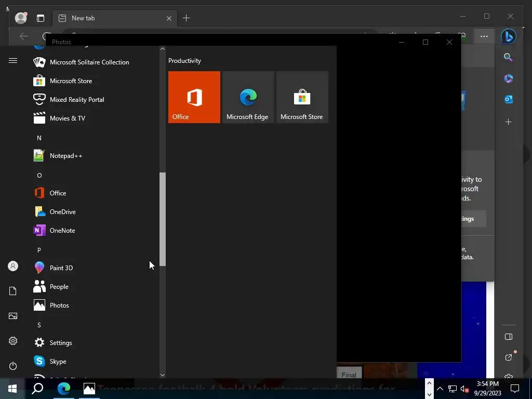Switch to Edge on the taskbar

[x=64, y=389]
